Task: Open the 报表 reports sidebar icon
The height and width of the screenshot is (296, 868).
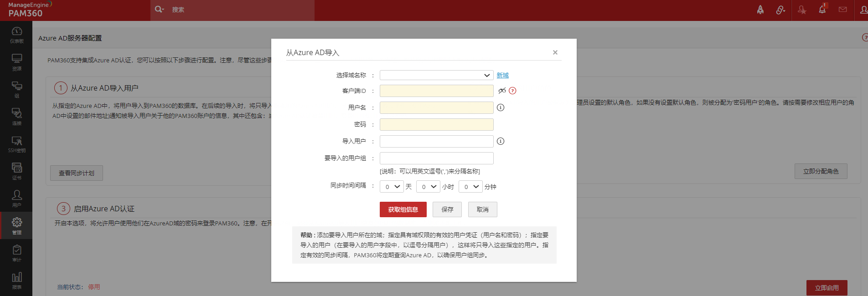Action: (16, 281)
